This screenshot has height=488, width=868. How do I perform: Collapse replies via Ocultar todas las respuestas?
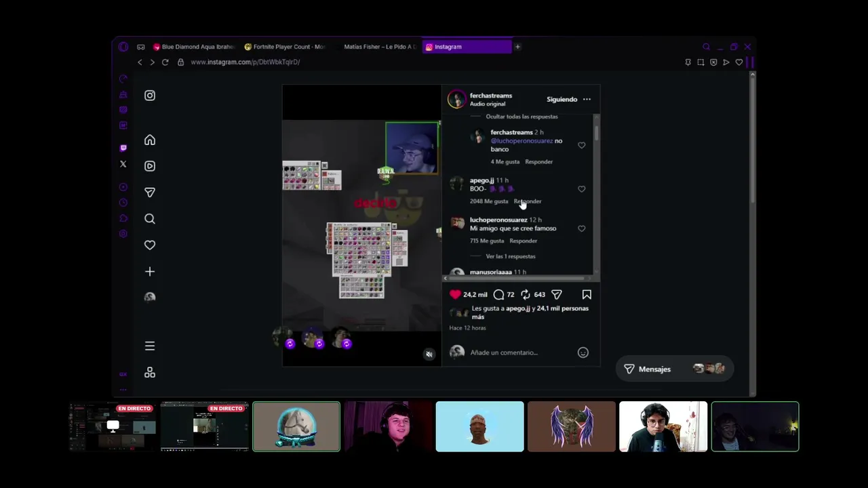tap(521, 117)
